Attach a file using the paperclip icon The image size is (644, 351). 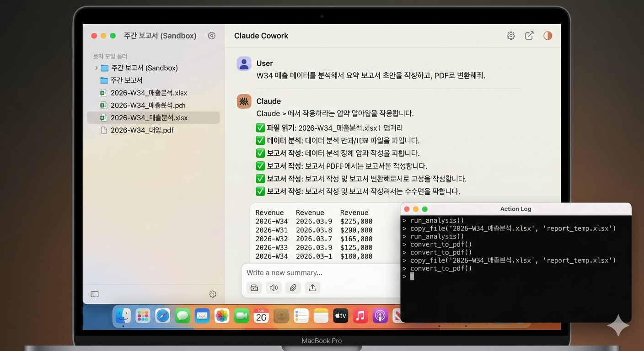coord(293,287)
